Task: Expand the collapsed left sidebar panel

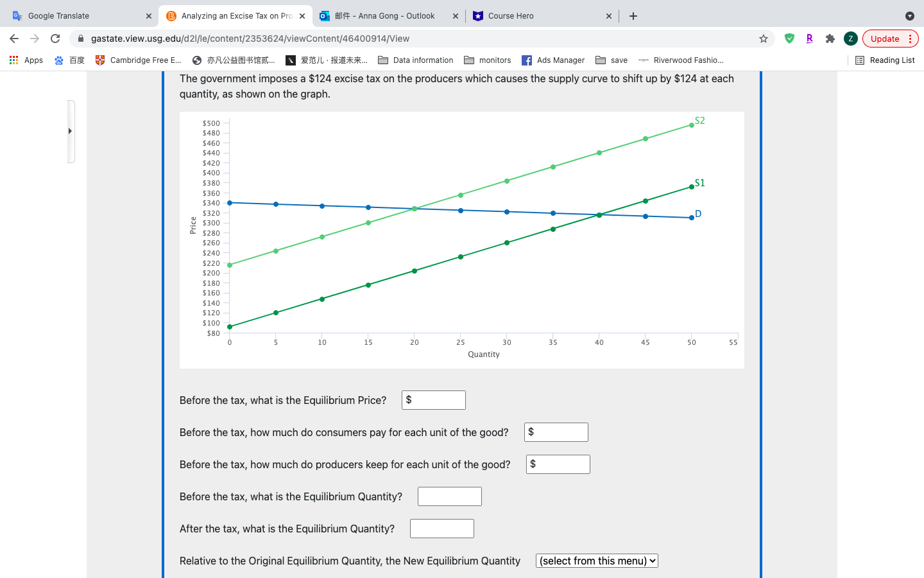Action: pyautogui.click(x=71, y=130)
